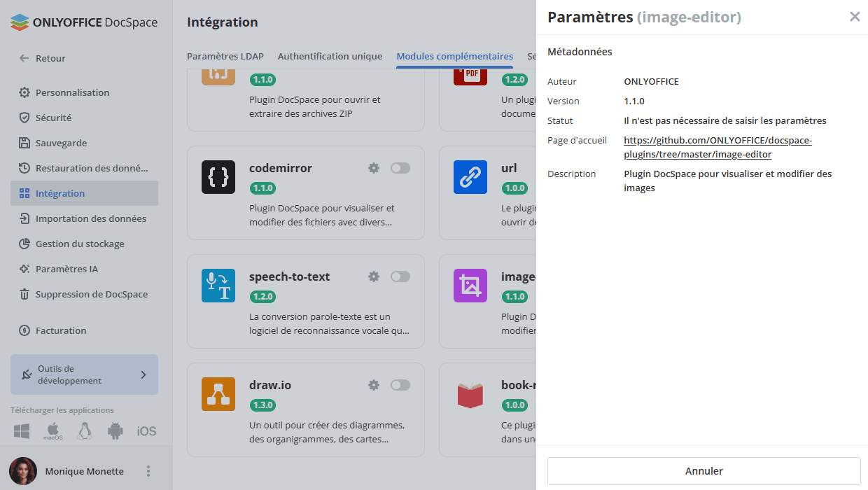Click the Personnalisation gear icon
Viewport: 868px width, 490px height.
tap(24, 92)
